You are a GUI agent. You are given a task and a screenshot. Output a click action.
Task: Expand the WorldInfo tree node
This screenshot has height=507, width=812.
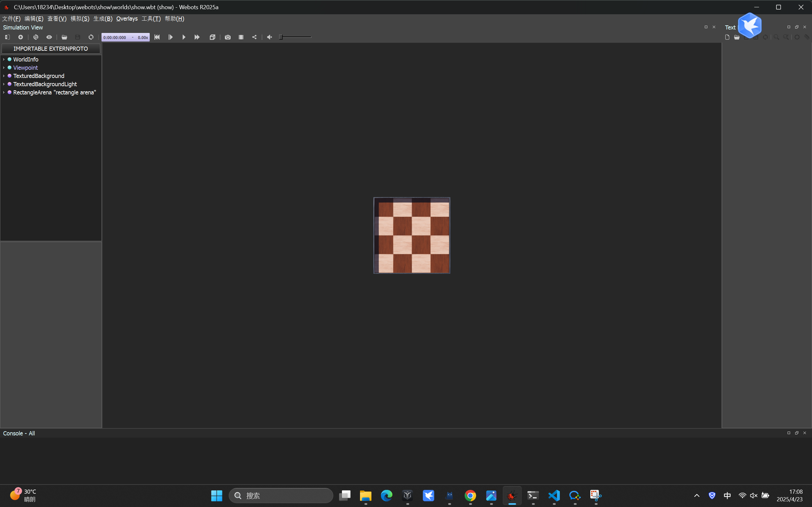4,59
